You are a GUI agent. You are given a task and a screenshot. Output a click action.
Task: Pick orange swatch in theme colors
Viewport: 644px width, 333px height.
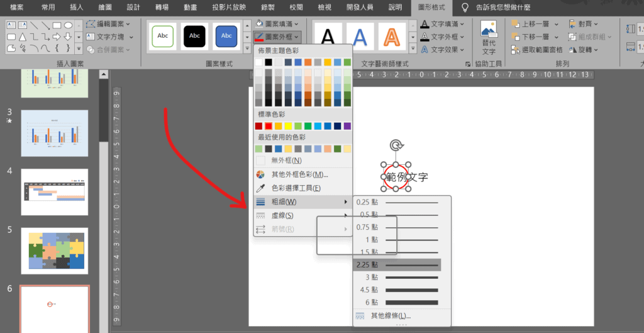(x=308, y=62)
